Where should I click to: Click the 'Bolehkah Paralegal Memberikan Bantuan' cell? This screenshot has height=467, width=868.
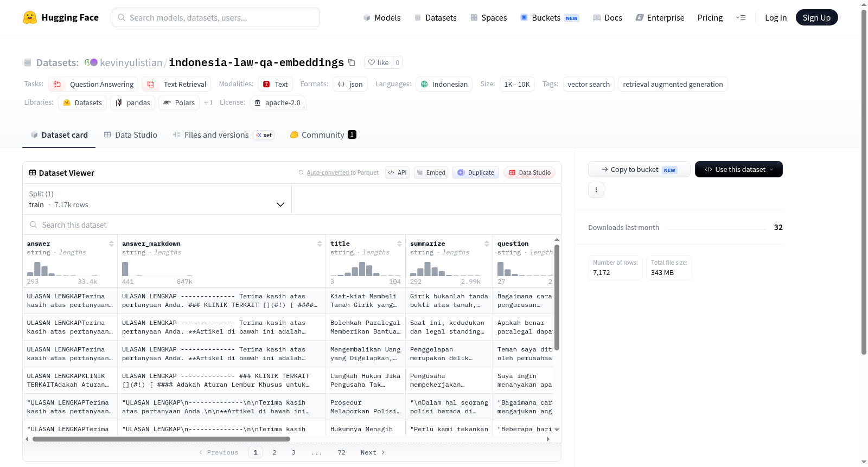pos(366,327)
